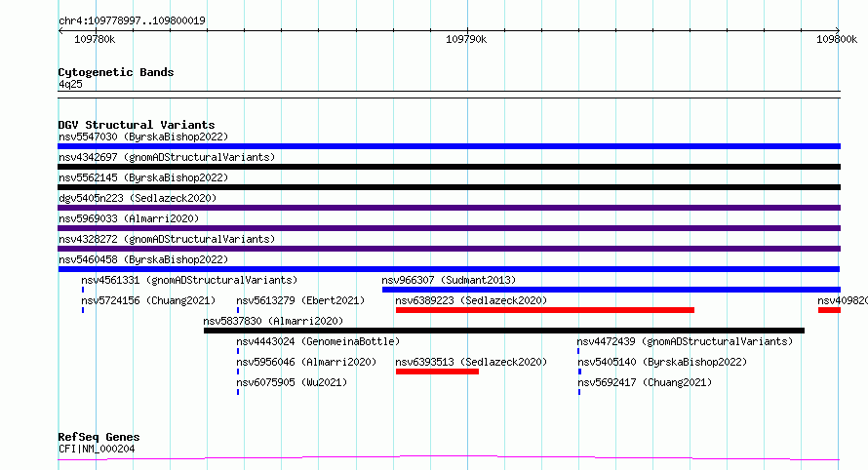Image resolution: width=868 pixels, height=470 pixels.
Task: Click the red bar under the cut-off nsv40982 label
Action: [x=829, y=310]
